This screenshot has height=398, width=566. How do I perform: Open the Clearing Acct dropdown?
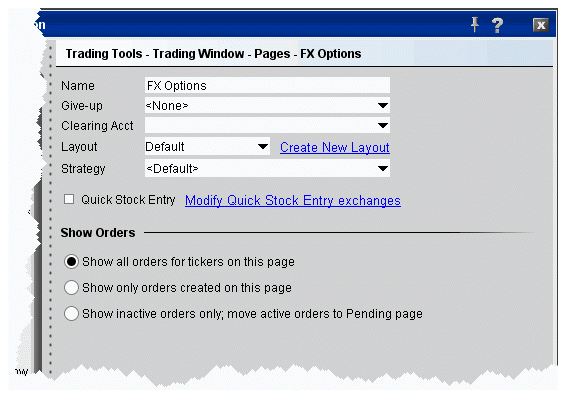click(x=383, y=126)
